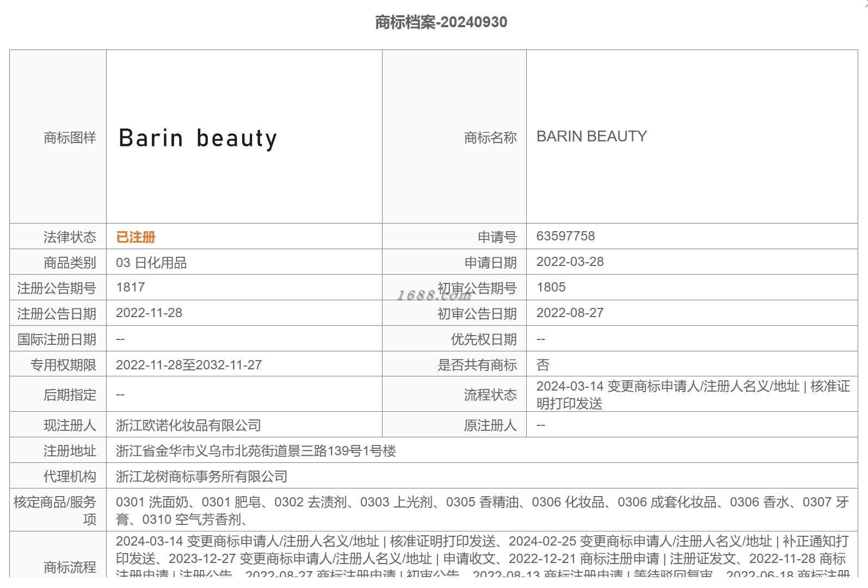
Task: Click the 否 shared trademark value
Action: tap(543, 365)
